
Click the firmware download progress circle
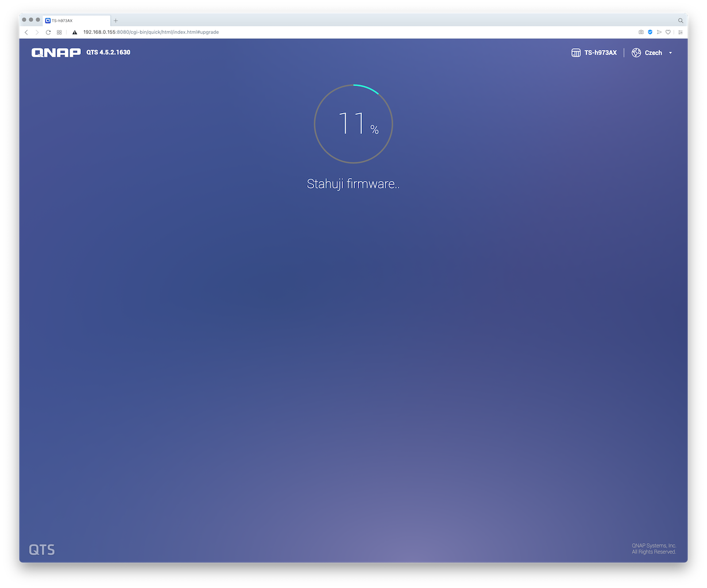(353, 124)
